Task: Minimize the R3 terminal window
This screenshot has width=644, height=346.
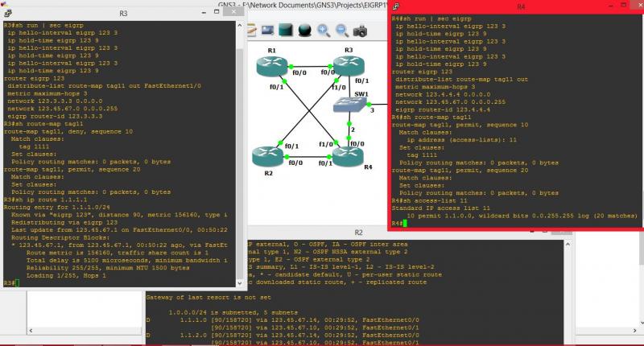Action: click(204, 13)
